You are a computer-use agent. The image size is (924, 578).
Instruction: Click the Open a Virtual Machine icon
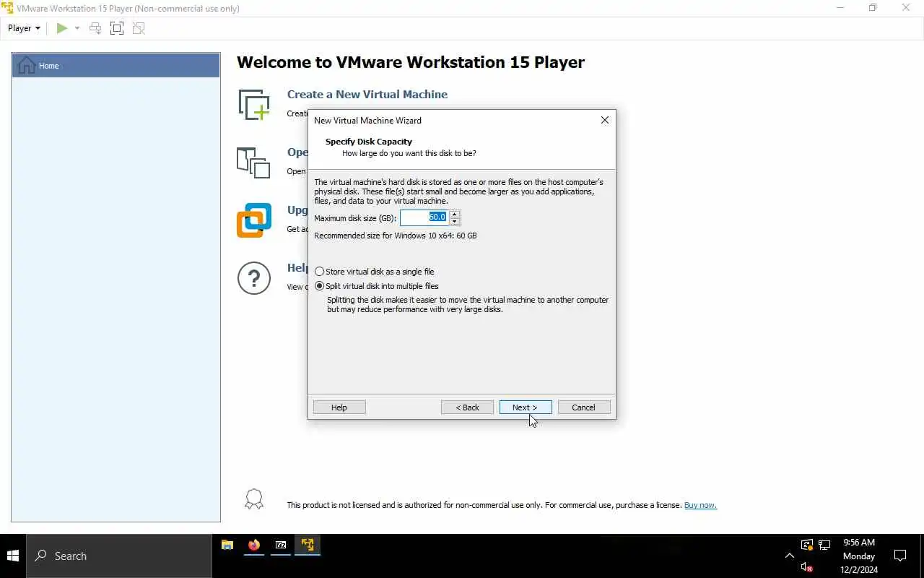(253, 163)
